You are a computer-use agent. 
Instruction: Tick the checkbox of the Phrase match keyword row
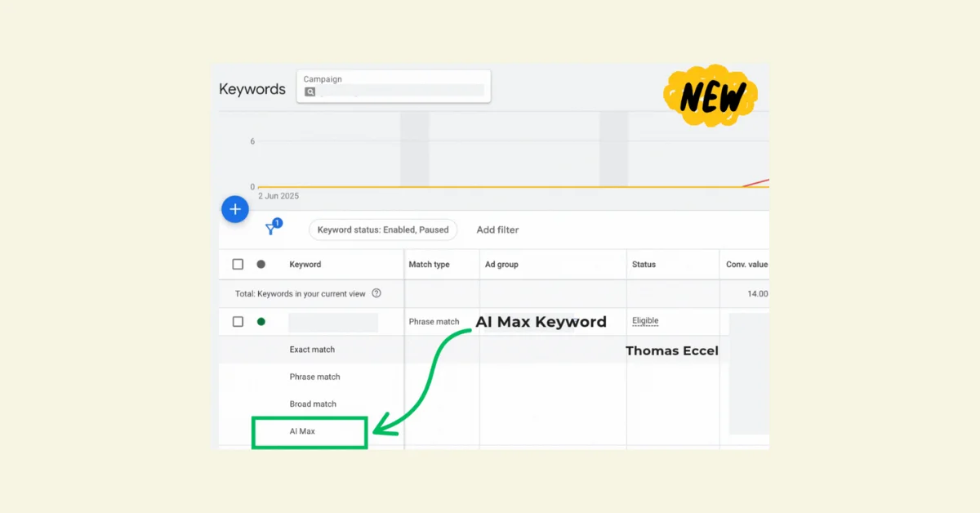tap(238, 322)
